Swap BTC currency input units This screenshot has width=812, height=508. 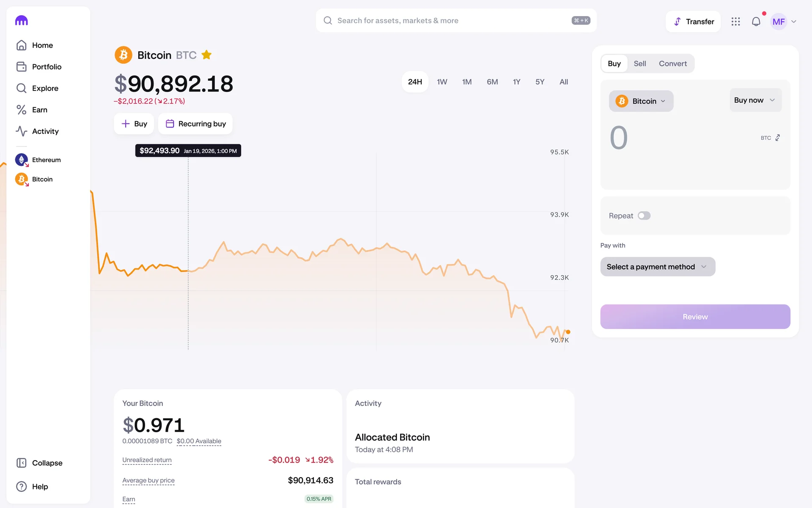(x=777, y=138)
